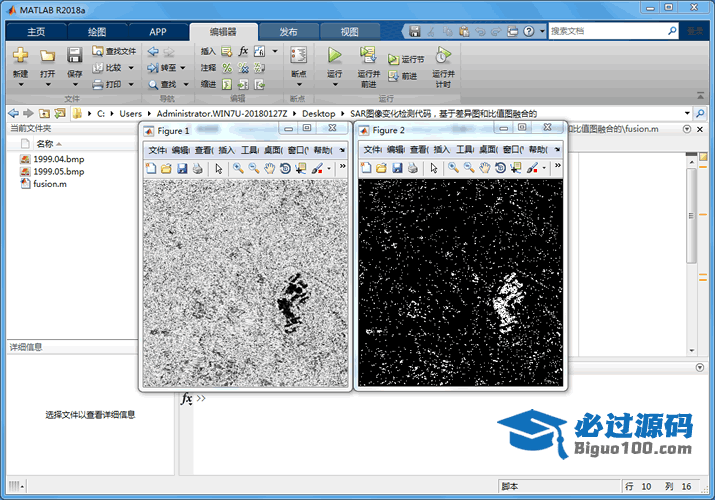The width and height of the screenshot is (715, 500).
Task: Click the new figure icon in Figure 2 toolbar
Action: pyautogui.click(x=366, y=168)
